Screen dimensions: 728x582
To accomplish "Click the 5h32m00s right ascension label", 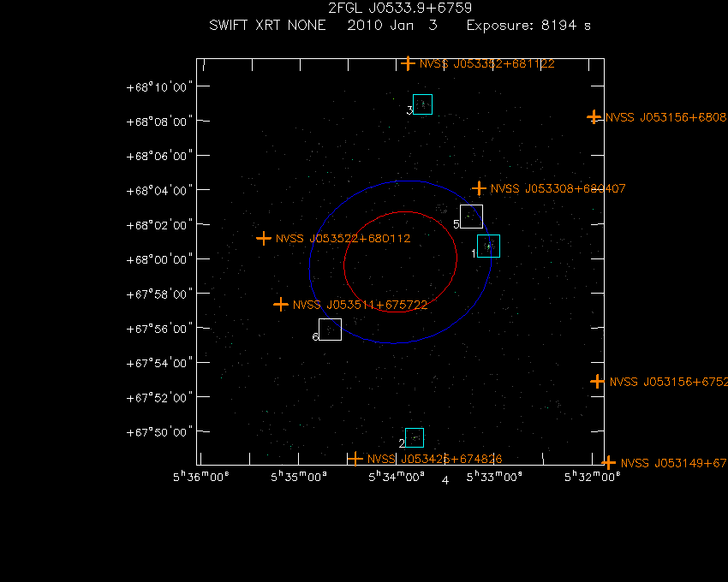I will coord(593,477).
